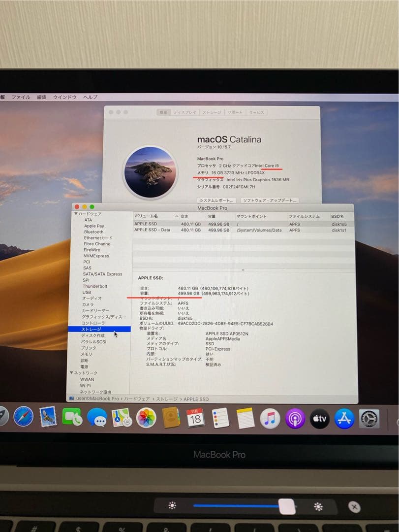
Task: Open Photos from the Dock
Action: tap(145, 418)
